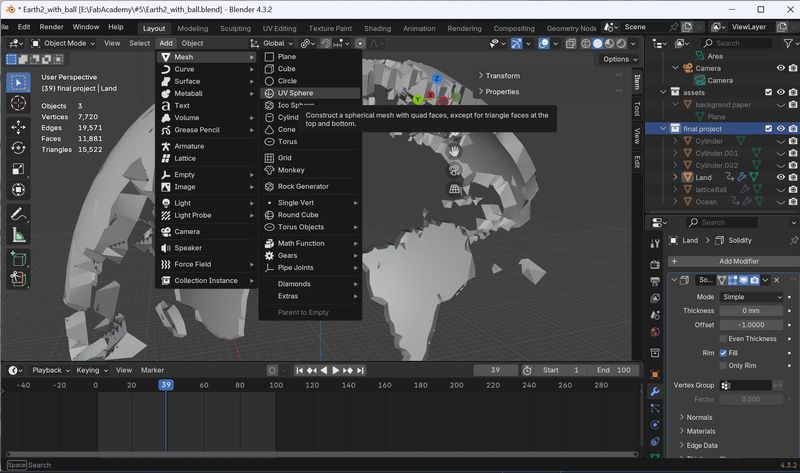Select the Scale tool
The width and height of the screenshot is (800, 473).
coord(18,169)
